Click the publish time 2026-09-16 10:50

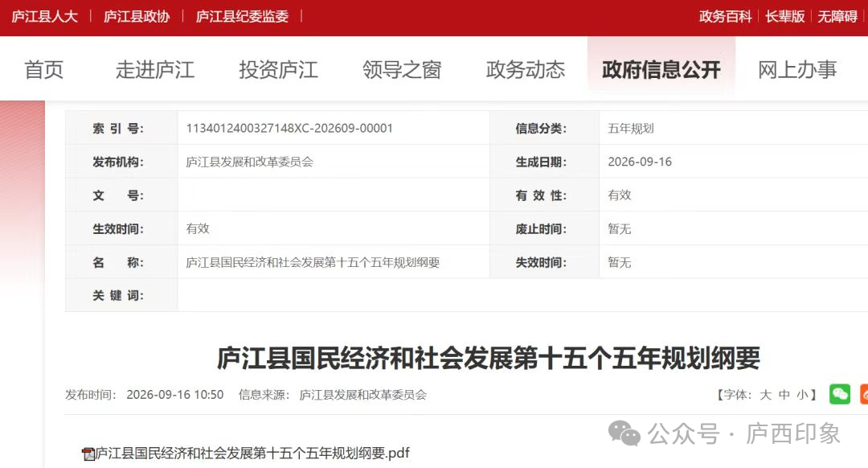click(x=175, y=395)
